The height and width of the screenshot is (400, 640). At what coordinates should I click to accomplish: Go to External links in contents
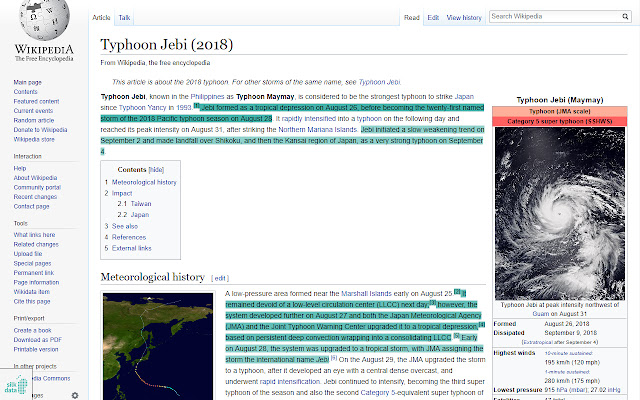point(131,248)
